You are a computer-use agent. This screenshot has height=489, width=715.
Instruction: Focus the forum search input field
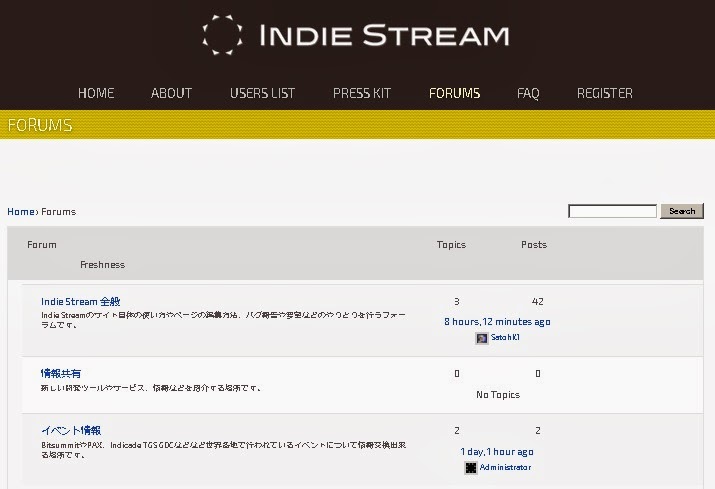click(612, 211)
